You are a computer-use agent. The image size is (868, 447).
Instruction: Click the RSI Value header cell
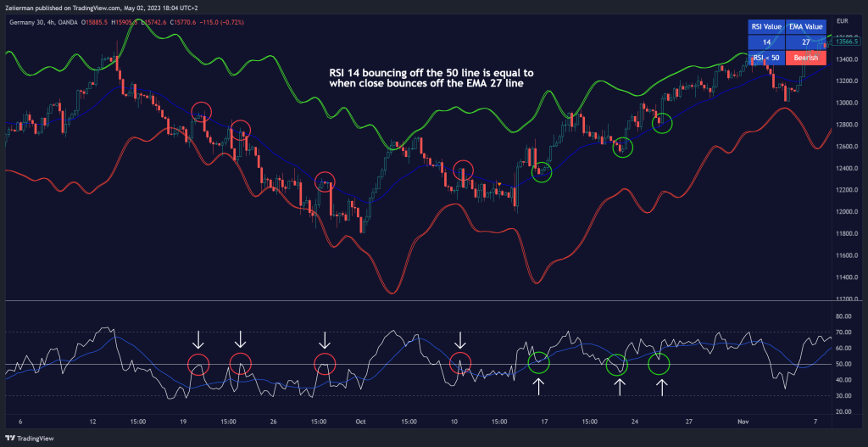(x=765, y=26)
